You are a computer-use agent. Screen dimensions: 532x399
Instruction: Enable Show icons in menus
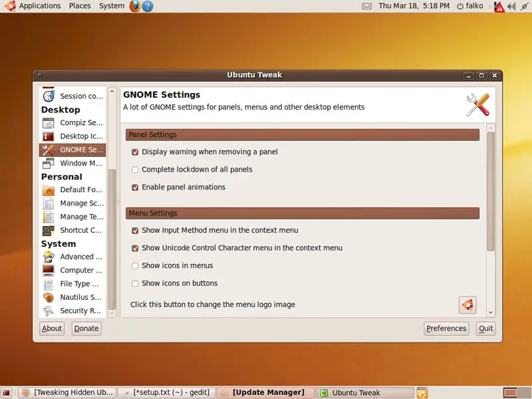pos(135,265)
